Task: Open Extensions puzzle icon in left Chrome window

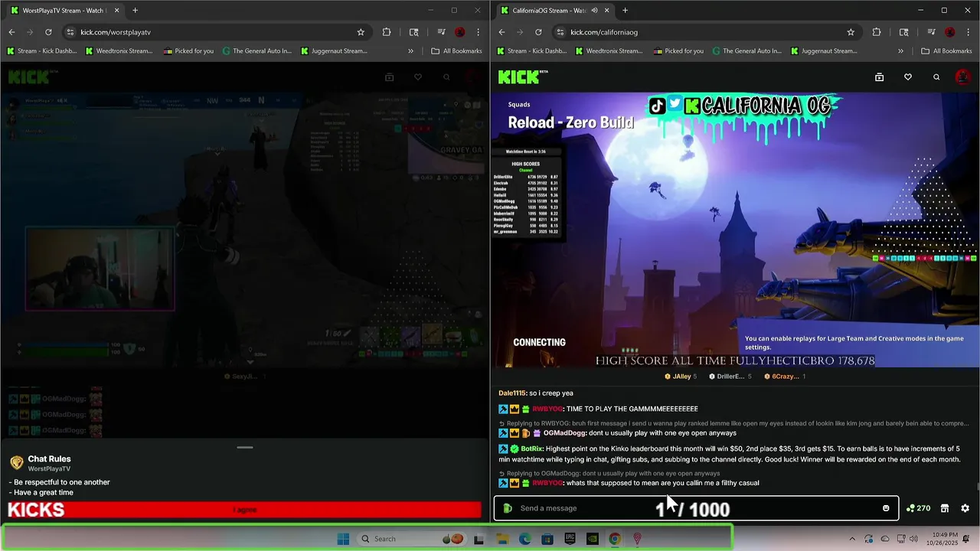Action: [387, 32]
